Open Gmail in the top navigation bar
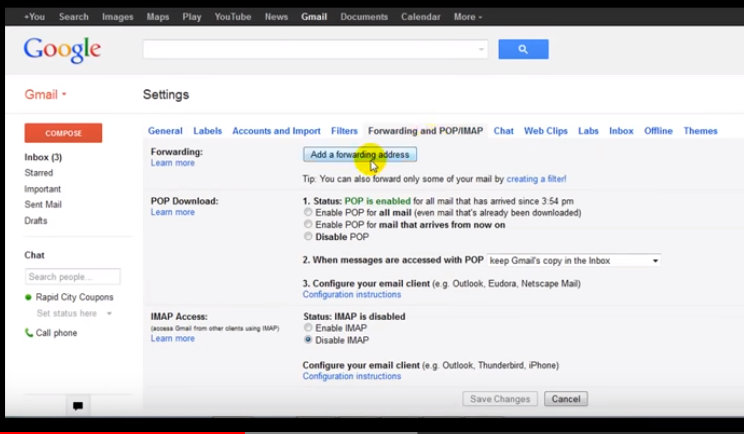The width and height of the screenshot is (744, 434). click(314, 17)
